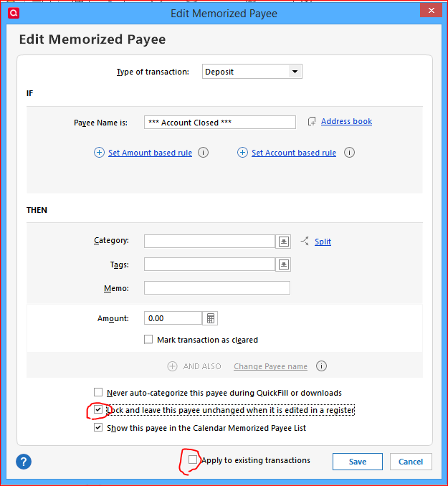Click into the Memo text field

click(x=217, y=288)
